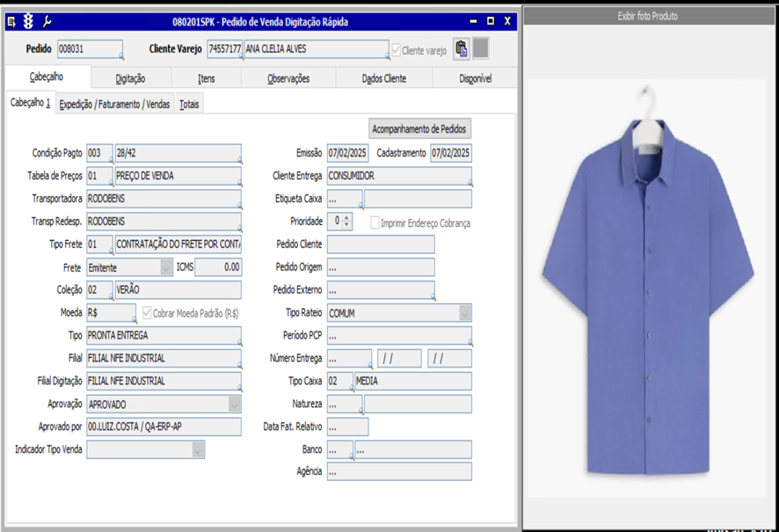Click the wrench settings icon in title bar

click(47, 21)
